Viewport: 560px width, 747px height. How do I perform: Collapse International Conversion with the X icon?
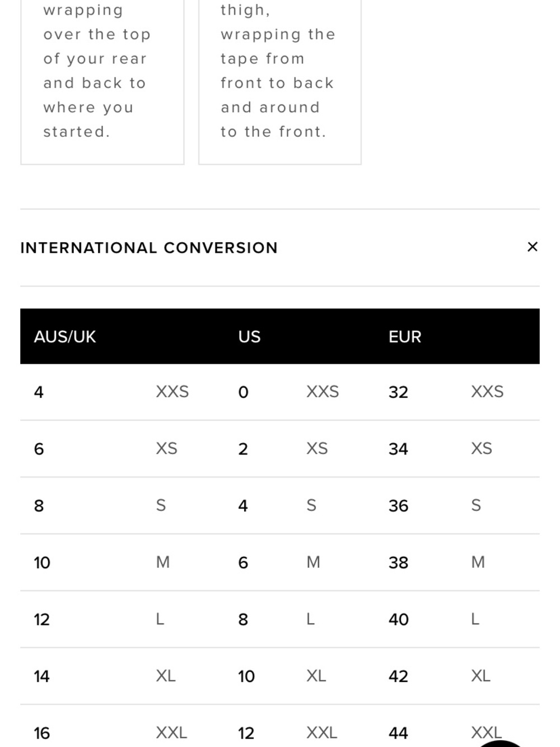[533, 247]
